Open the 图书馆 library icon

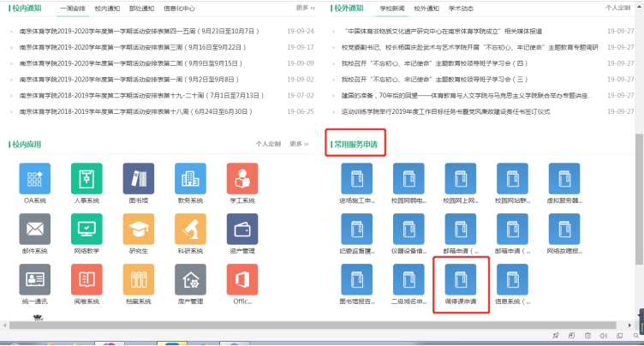139,178
